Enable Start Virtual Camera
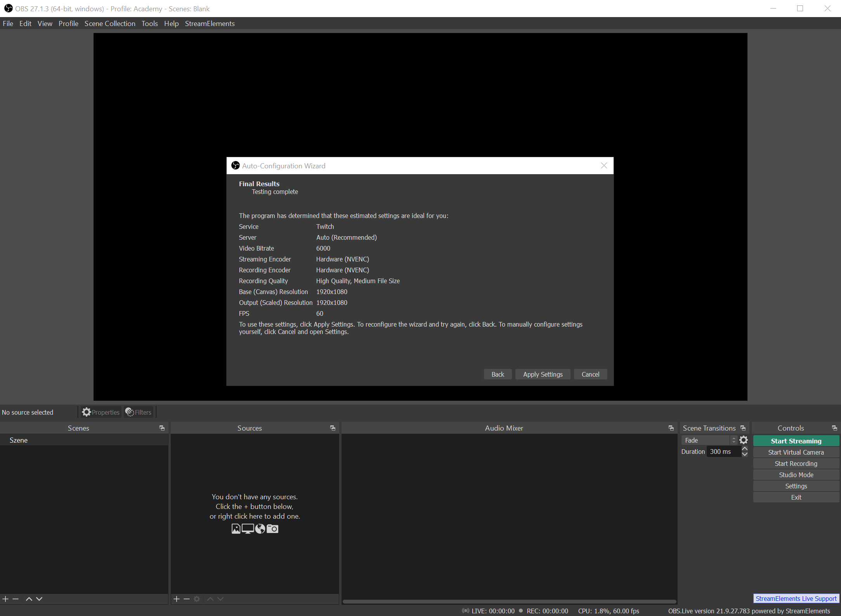Image resolution: width=841 pixels, height=616 pixels. (x=796, y=452)
